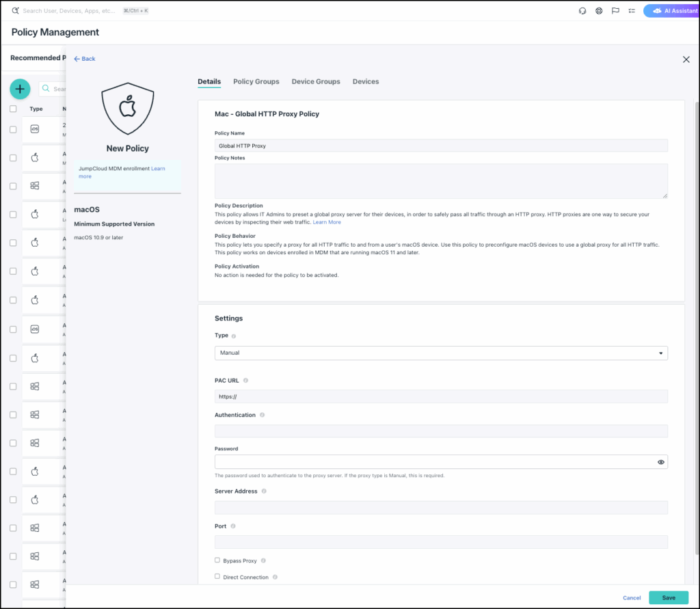Open the Devices tab
Screen dimensions: 700x609
365,81
